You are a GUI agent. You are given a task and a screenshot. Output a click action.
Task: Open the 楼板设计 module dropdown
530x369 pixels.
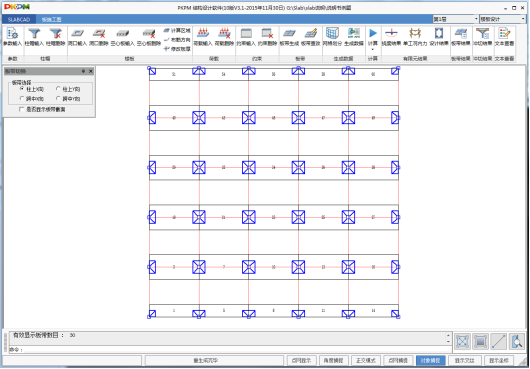tap(503, 19)
